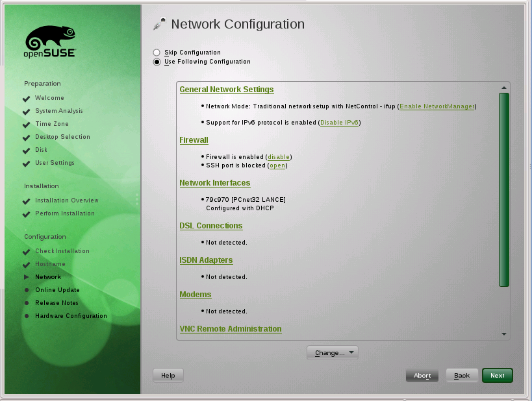The height and width of the screenshot is (401, 532).
Task: Click the checkmark icon beside Time Zone
Action: (x=26, y=125)
